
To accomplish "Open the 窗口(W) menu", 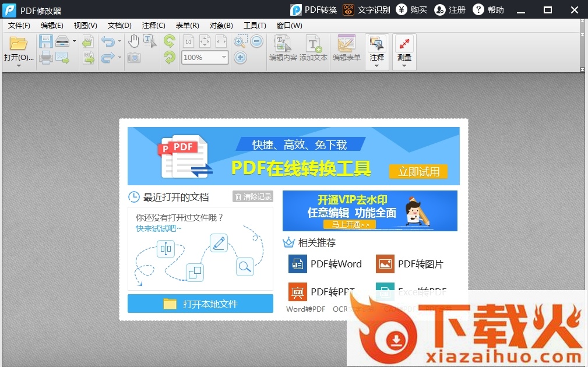I will pyautogui.click(x=290, y=26).
